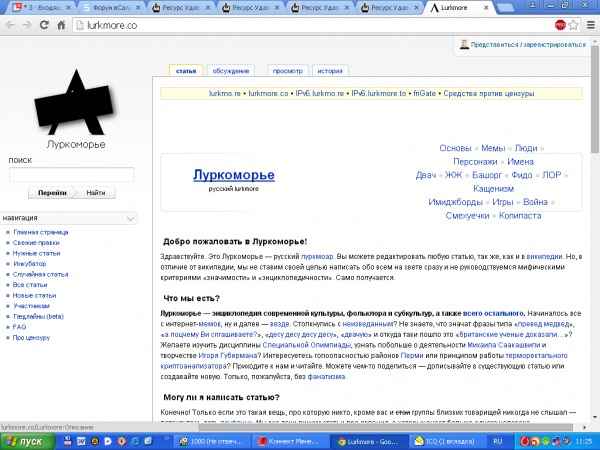Open Нужные статьи sidebar link
This screenshot has height=450, width=600.
pyautogui.click(x=36, y=253)
